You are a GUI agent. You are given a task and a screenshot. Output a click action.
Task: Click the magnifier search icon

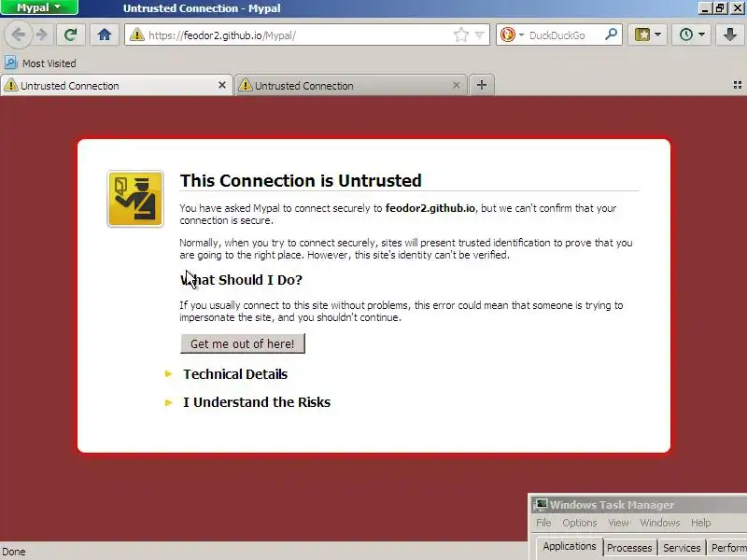[x=612, y=35]
